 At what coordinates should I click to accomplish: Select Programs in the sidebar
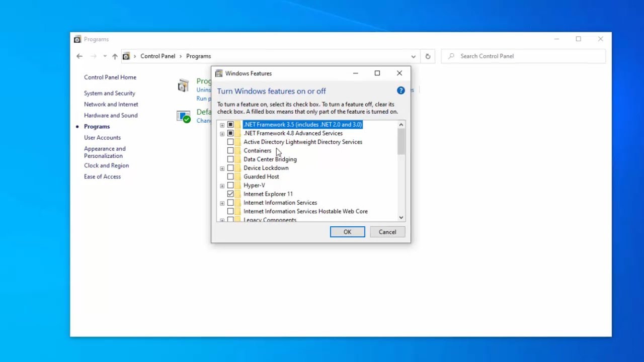pos(97,127)
